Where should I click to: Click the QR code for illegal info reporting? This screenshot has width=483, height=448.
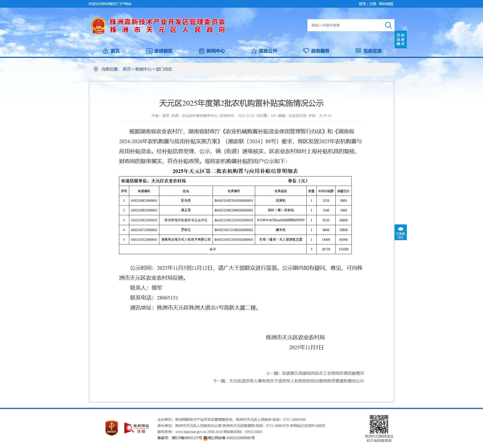tap(379, 424)
